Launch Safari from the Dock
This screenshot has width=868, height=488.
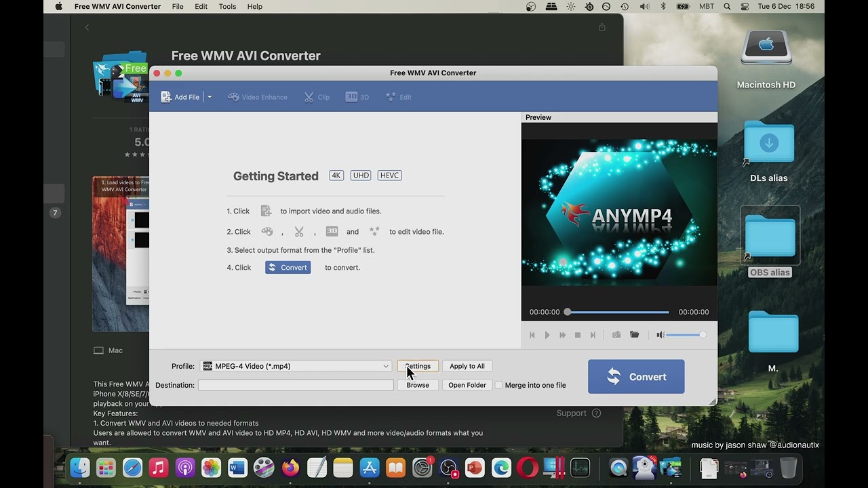tap(132, 468)
